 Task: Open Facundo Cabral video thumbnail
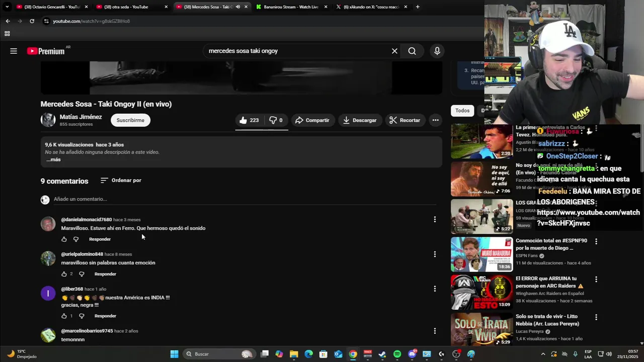point(482,179)
